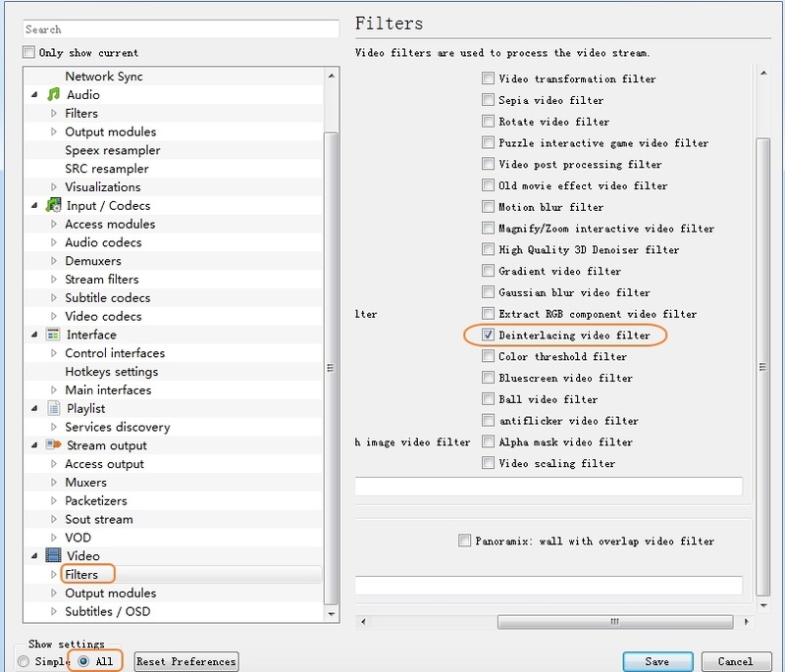785x672 pixels.
Task: Click the Playlist category icon
Action: pos(53,409)
